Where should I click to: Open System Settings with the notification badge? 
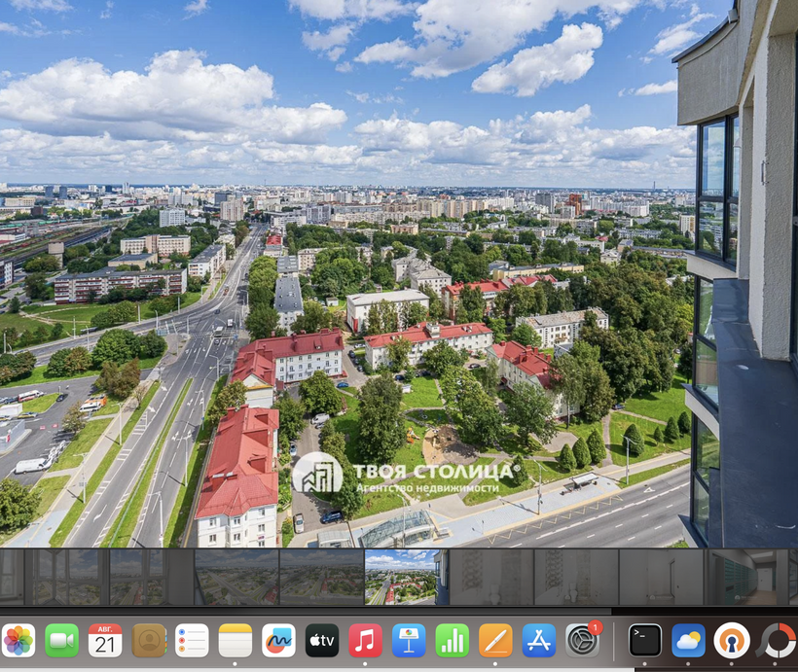click(582, 641)
